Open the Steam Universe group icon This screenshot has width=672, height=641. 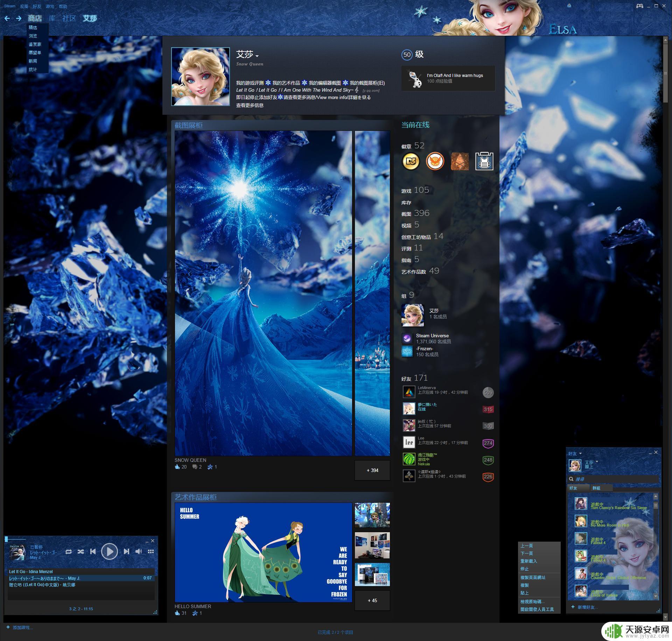coord(407,338)
